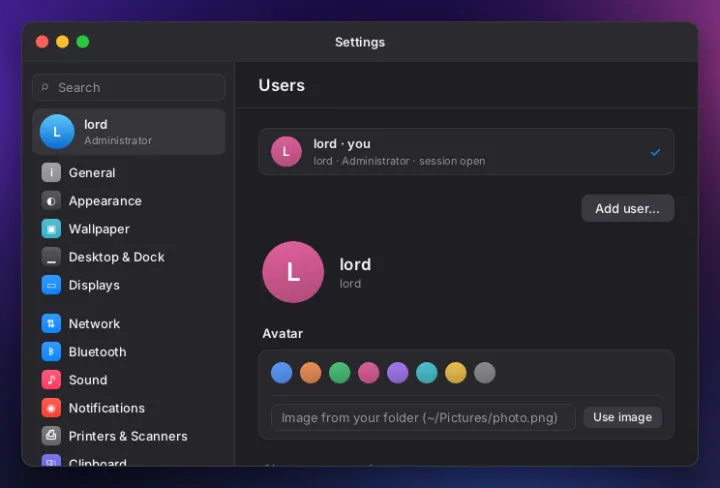Close the Settings window
Image resolution: width=720 pixels, height=488 pixels.
coord(42,42)
